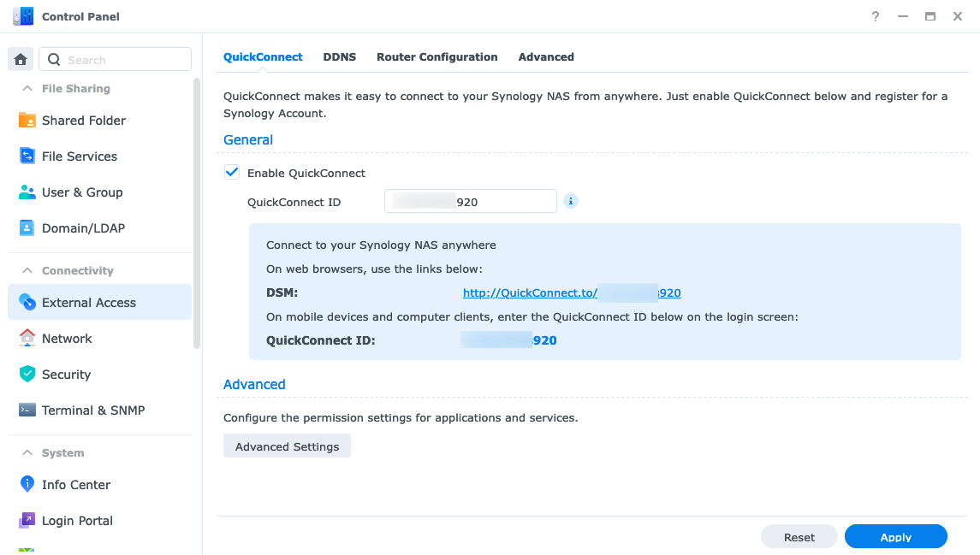Open Security settings
Screen dimensions: 980x555
click(66, 375)
